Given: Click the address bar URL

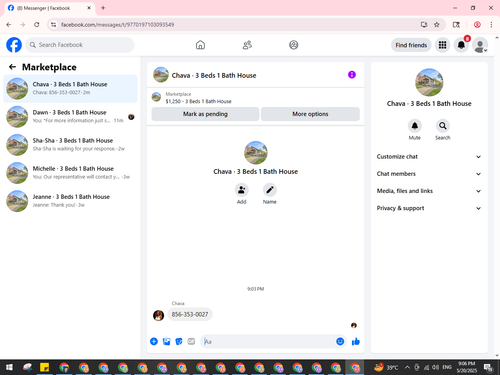Looking at the screenshot, I should coord(117,25).
